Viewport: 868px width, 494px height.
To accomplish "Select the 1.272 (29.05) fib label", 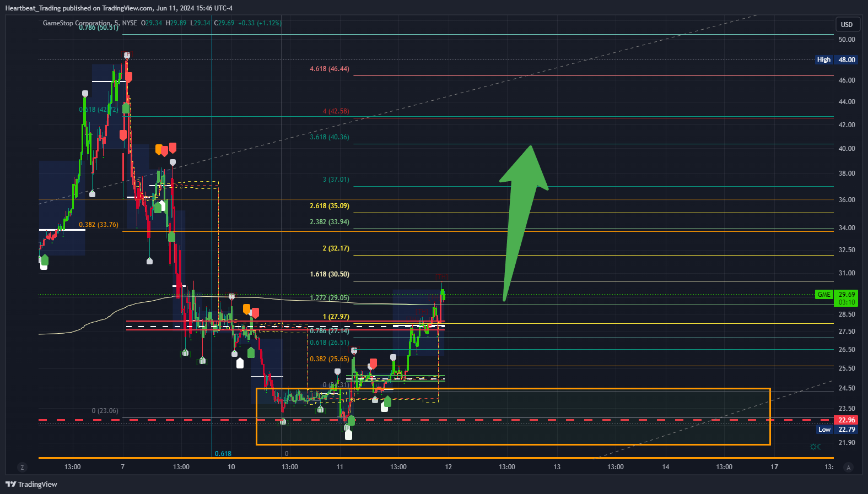I will pos(330,298).
